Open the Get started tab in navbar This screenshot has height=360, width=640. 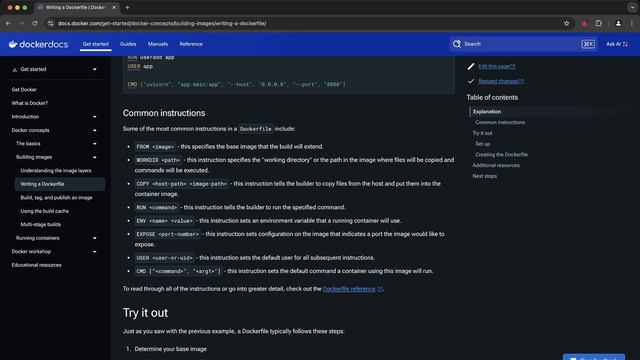[96, 44]
